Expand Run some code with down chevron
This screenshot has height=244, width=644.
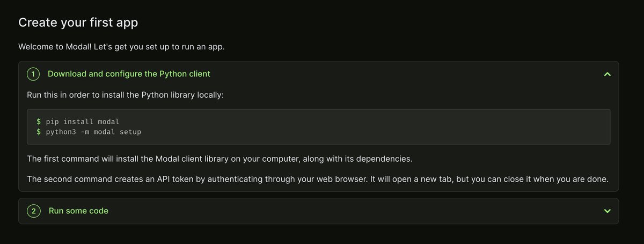pyautogui.click(x=607, y=211)
